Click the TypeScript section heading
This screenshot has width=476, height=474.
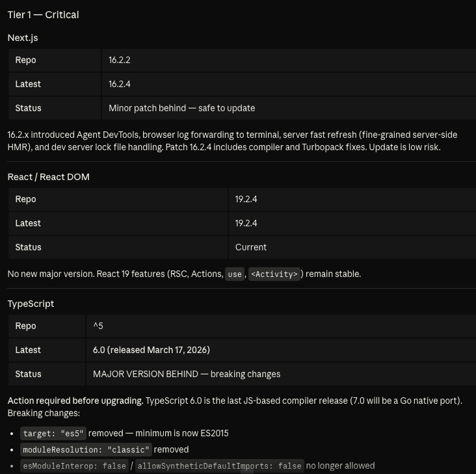point(31,304)
